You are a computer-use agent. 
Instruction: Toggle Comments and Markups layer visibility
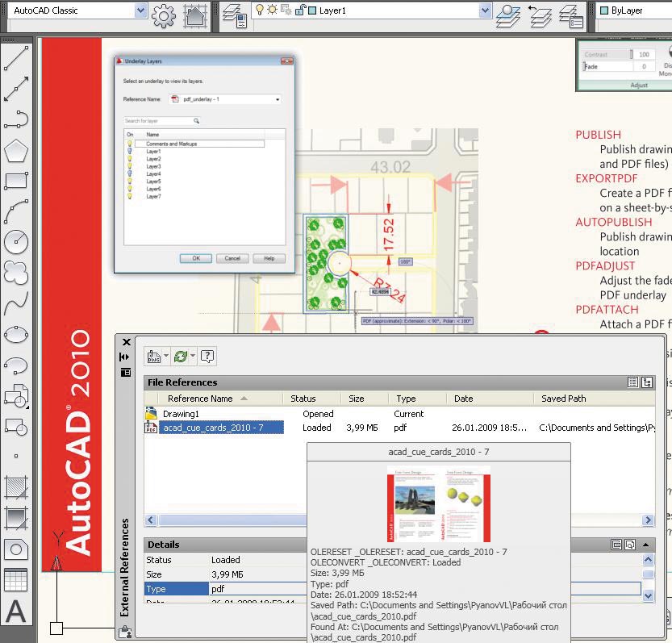click(130, 144)
